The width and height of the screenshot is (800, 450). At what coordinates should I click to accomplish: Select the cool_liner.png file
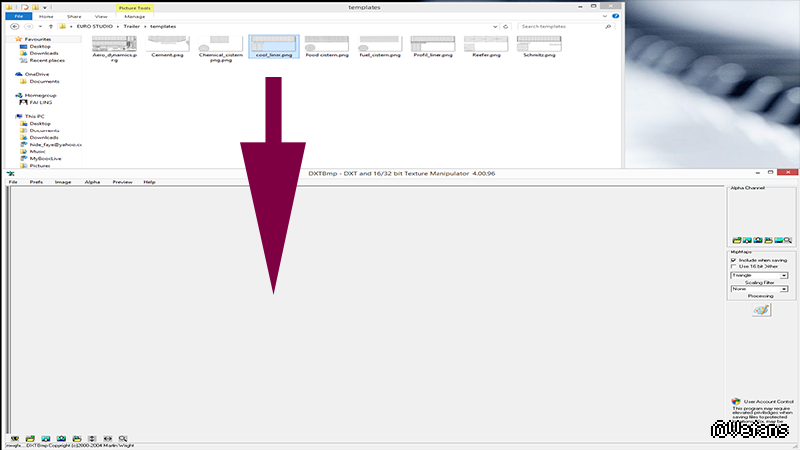pyautogui.click(x=274, y=46)
